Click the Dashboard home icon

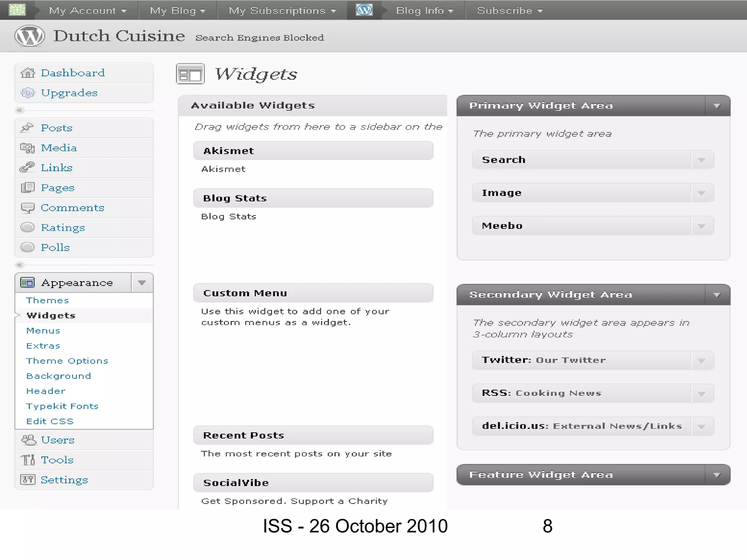28,73
